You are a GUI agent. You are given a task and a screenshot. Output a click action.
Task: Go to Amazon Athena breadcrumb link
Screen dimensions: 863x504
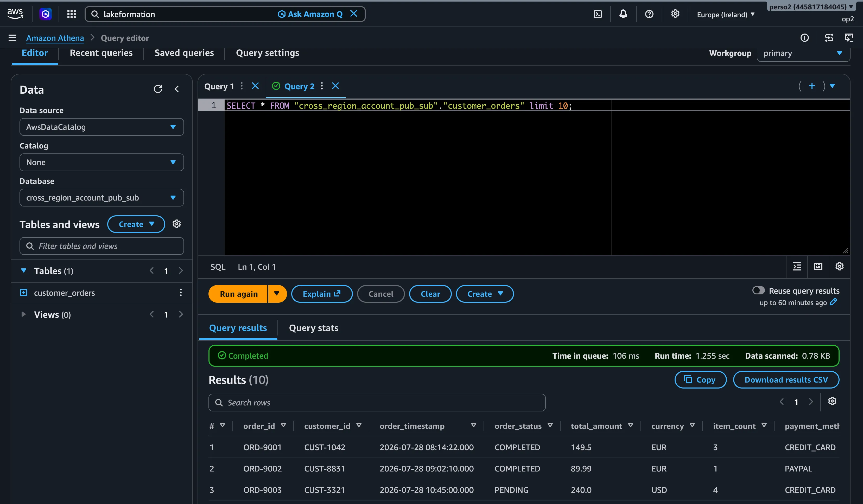coord(55,38)
